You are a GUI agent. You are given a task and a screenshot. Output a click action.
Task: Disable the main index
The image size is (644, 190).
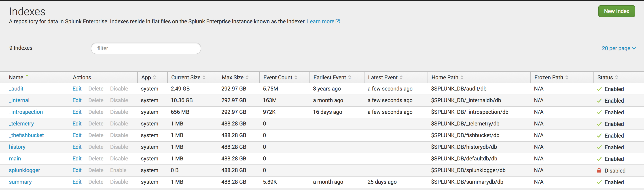[x=119, y=159]
